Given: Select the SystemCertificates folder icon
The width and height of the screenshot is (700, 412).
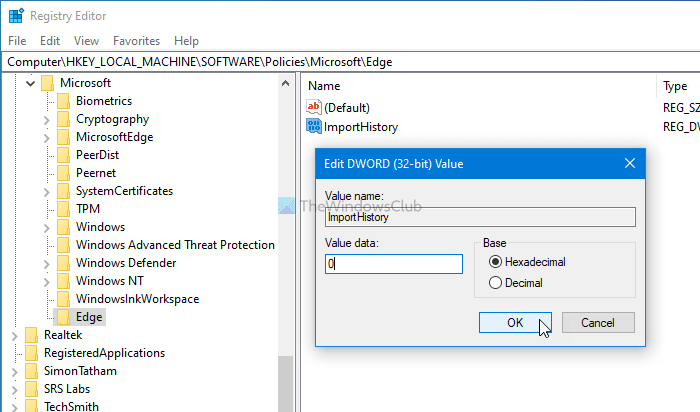Looking at the screenshot, I should click(63, 191).
